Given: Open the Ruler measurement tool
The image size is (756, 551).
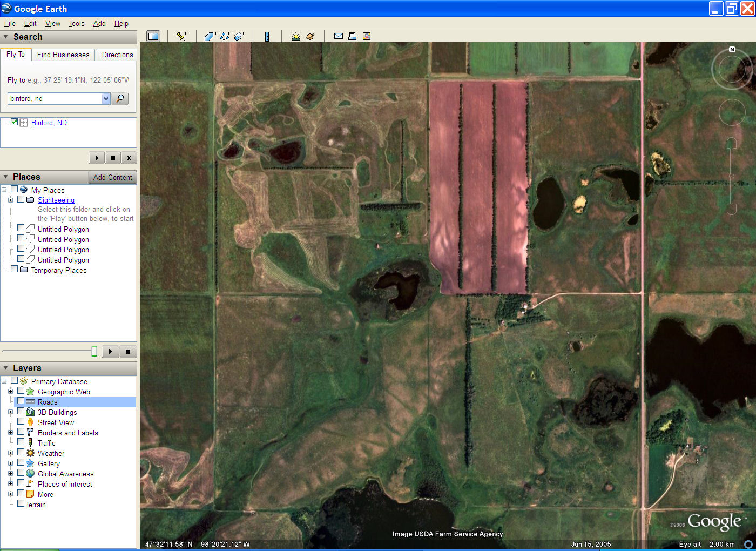Looking at the screenshot, I should (267, 36).
